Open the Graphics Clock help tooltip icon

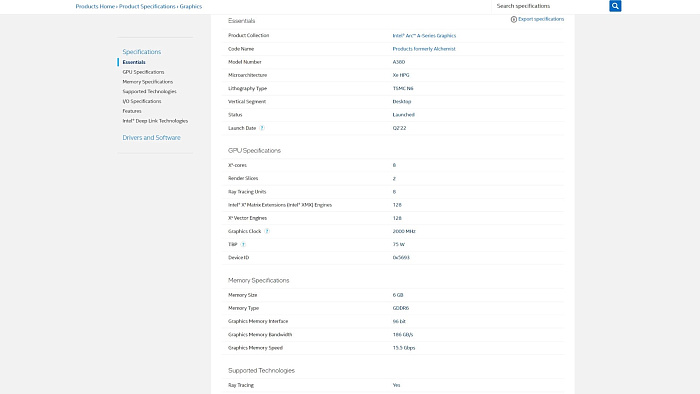267,231
